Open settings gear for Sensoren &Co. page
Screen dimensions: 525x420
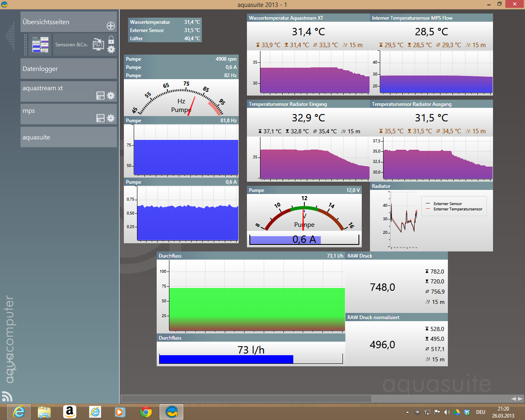(111, 49)
